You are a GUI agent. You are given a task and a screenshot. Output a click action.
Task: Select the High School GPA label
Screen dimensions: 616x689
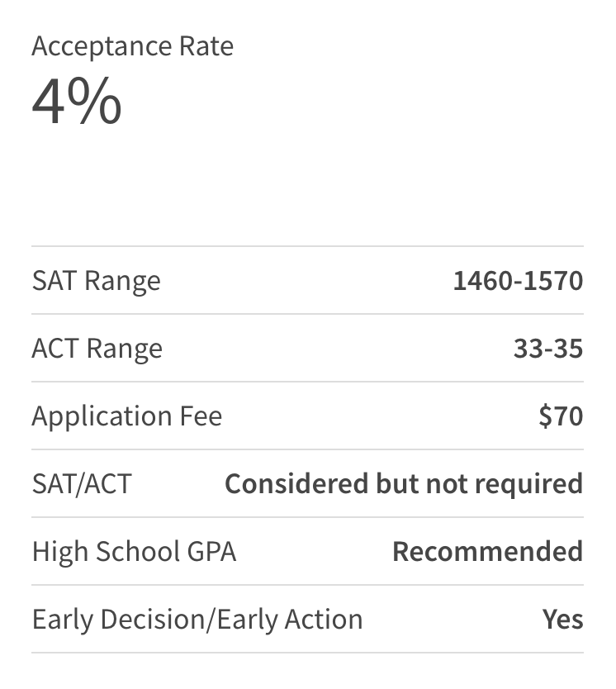(x=134, y=552)
